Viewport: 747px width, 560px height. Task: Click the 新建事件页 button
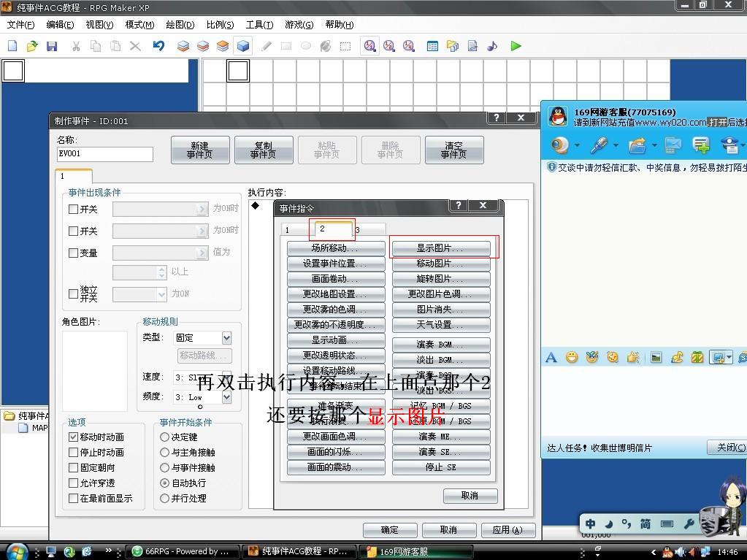200,150
